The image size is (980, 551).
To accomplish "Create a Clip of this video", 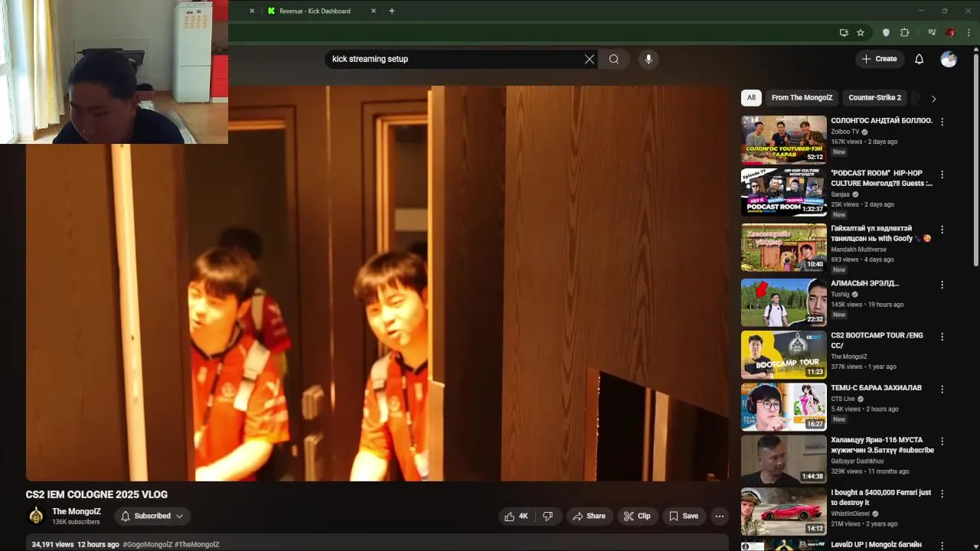I will (x=637, y=517).
